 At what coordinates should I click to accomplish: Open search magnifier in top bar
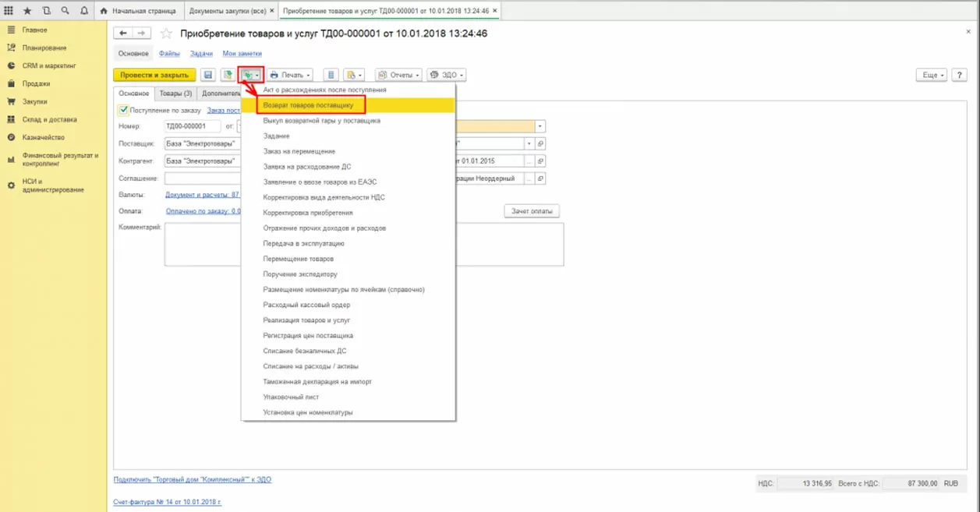click(65, 11)
